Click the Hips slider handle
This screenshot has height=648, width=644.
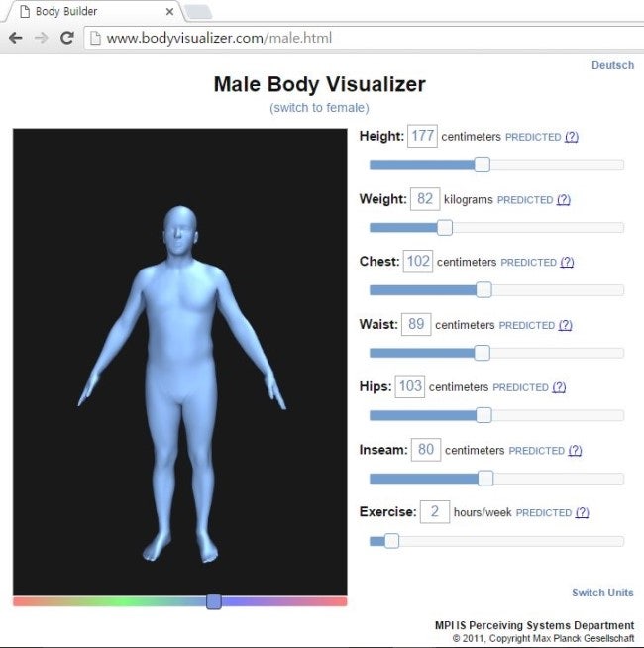(x=483, y=415)
